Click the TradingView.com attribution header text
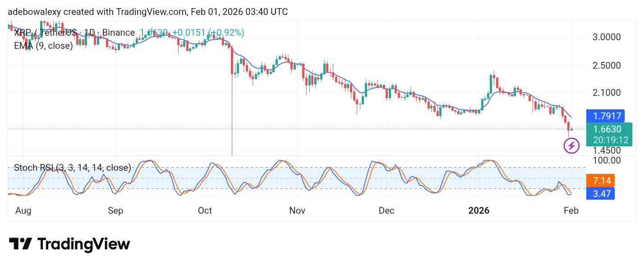 coord(147,12)
